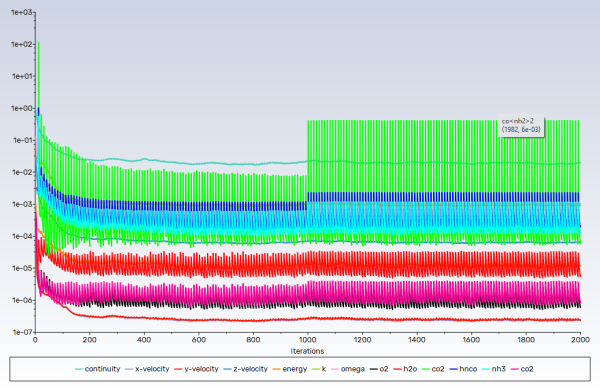Select the nh3 legend entry
Image resolution: width=600 pixels, height=392 pixels.
(x=494, y=369)
